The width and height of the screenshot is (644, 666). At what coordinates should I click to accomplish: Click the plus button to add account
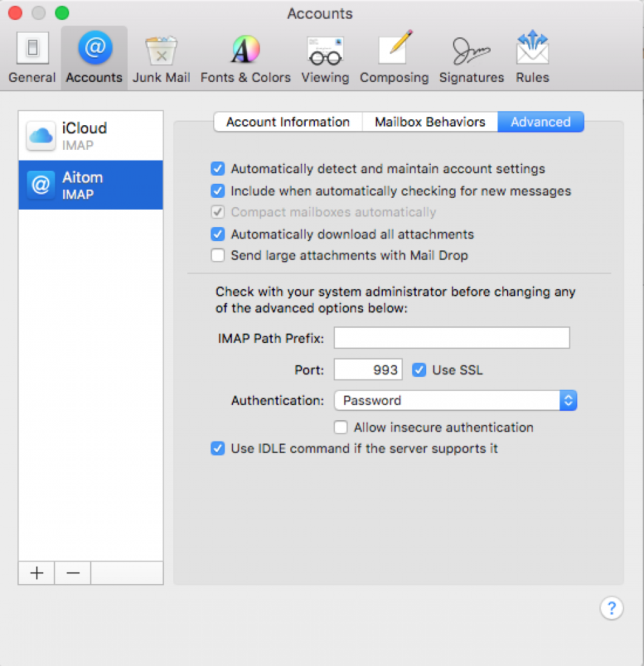pyautogui.click(x=37, y=573)
